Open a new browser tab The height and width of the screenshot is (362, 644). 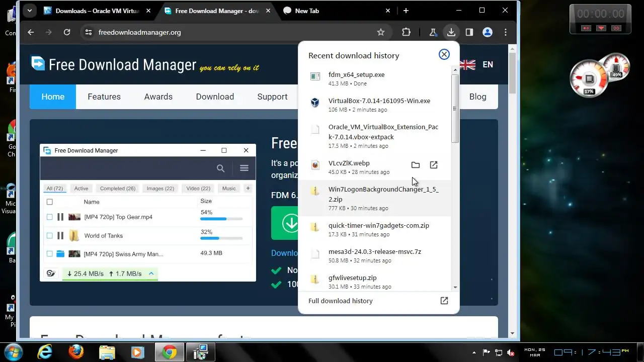[x=406, y=11]
